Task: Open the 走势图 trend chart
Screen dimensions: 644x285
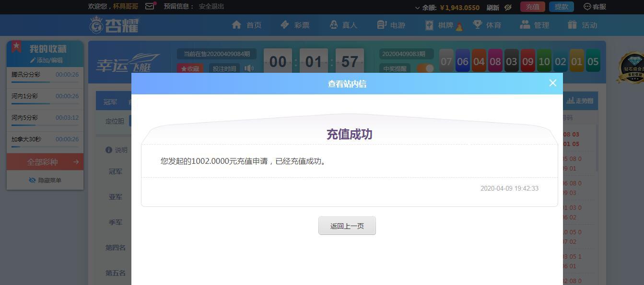Action: (580, 101)
